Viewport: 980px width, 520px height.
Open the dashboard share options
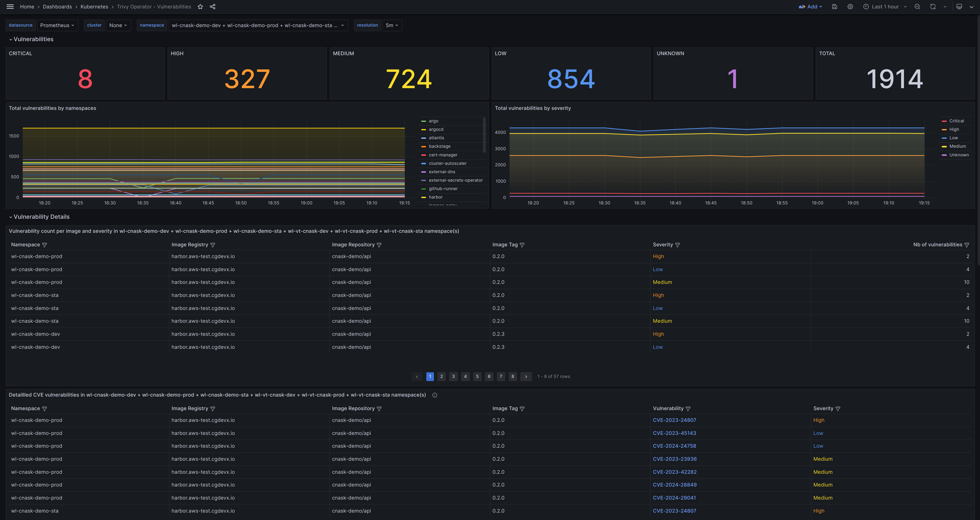(x=212, y=6)
